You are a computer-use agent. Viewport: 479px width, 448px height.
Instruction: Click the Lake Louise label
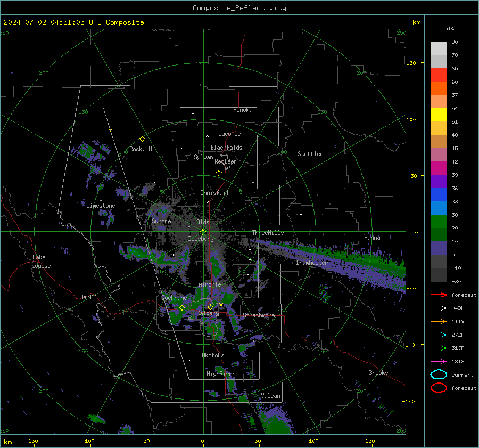pos(41,262)
